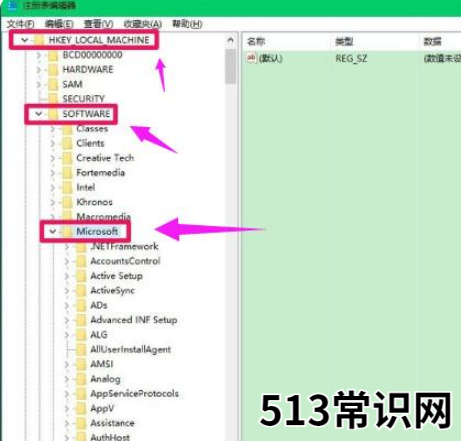Screen dimensions: 461x441
Task: Click the SAM folder icon
Action: pos(53,84)
